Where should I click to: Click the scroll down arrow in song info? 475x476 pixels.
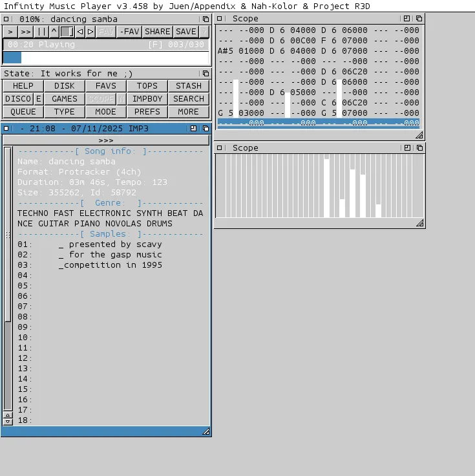(x=8, y=422)
